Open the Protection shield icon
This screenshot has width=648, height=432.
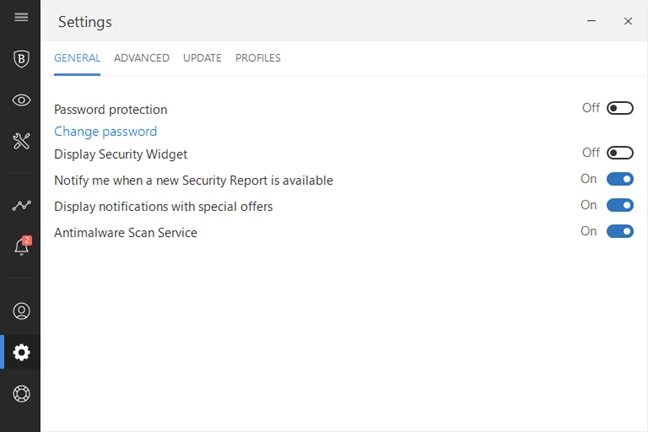coord(20,58)
